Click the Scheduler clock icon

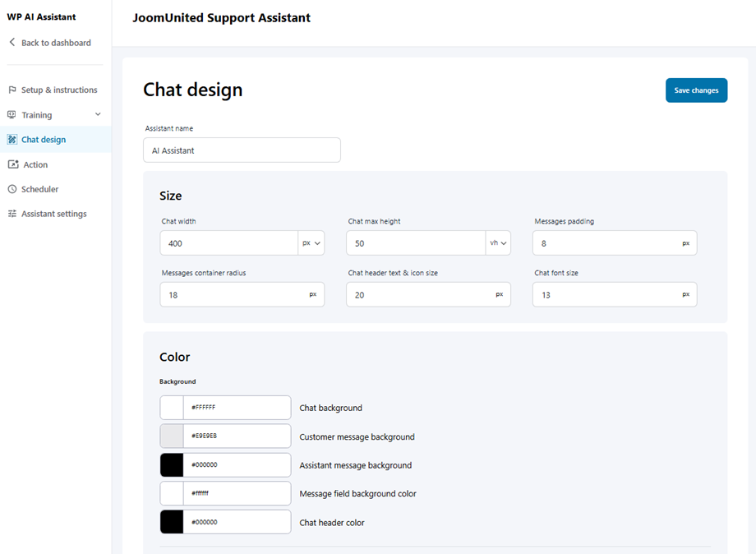coord(12,189)
